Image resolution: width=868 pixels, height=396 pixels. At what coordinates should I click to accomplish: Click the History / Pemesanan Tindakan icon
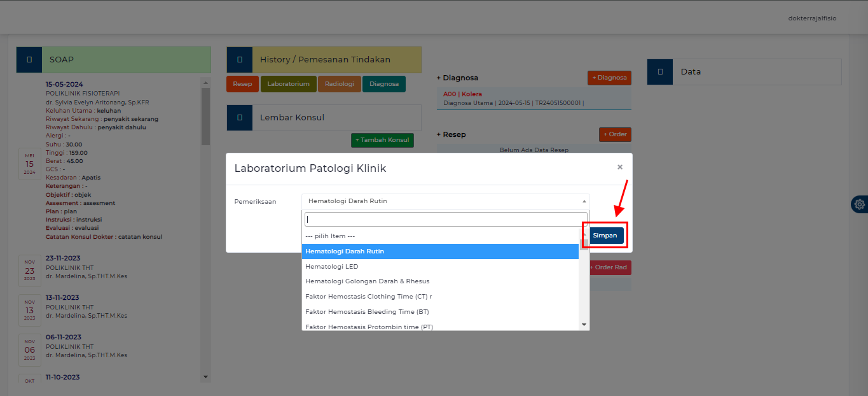point(240,60)
